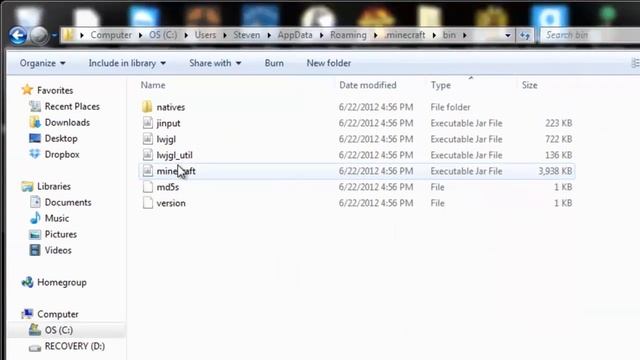Navigate to Computer in address bar
This screenshot has width=640, height=360.
click(111, 35)
